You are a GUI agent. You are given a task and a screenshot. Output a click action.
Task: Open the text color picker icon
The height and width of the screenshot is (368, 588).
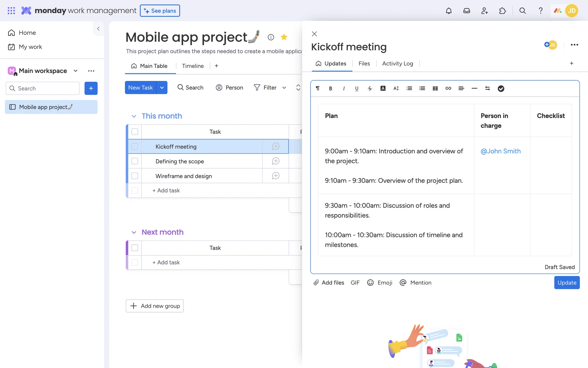coord(383,88)
